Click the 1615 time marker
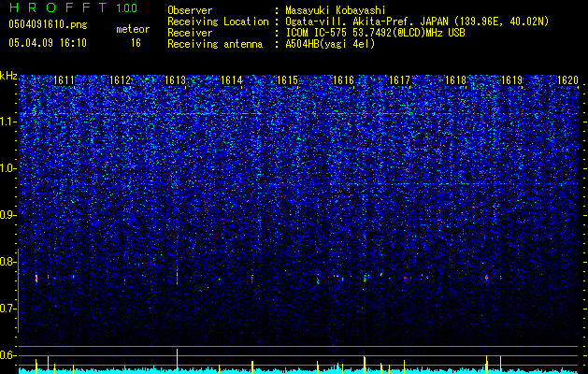 tap(287, 80)
